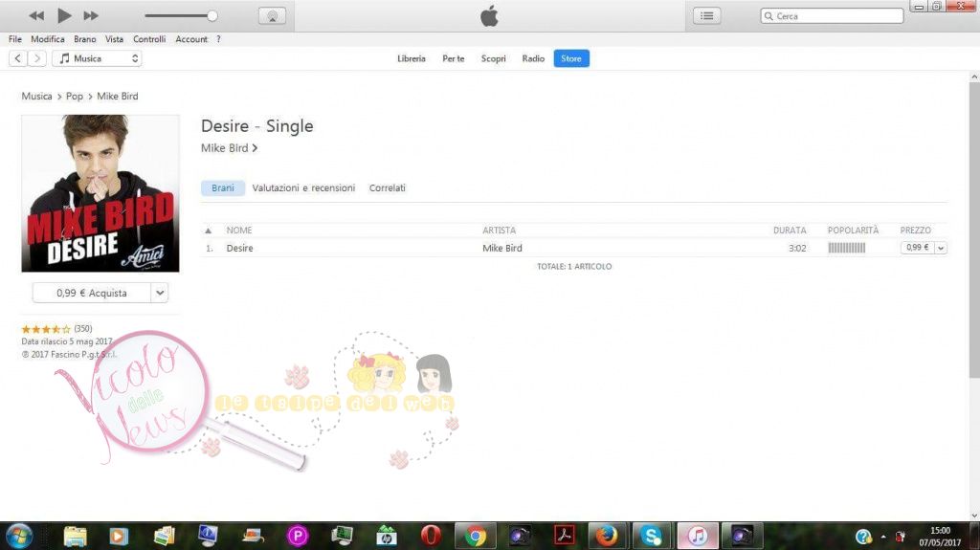Open the Modifica menu
This screenshot has width=980, height=550.
[48, 39]
